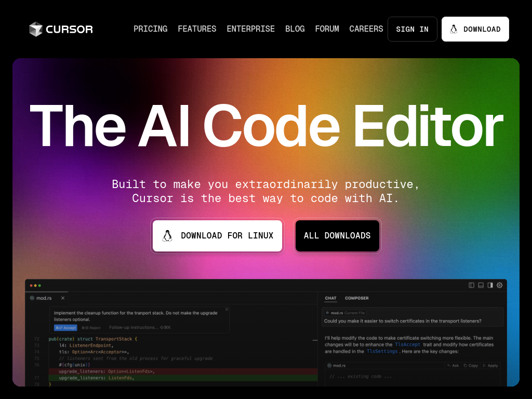Switch to the Composer tab
This screenshot has height=399, width=532.
[x=356, y=298]
